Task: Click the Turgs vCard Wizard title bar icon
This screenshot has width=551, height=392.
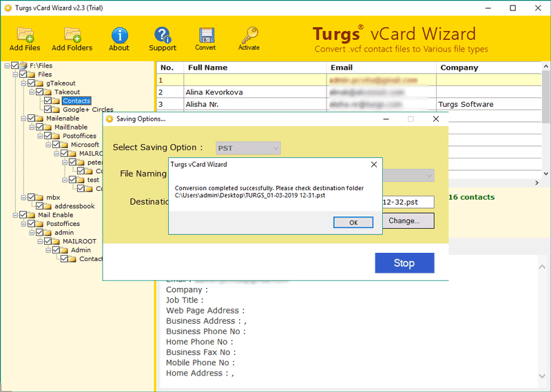Action: point(8,8)
